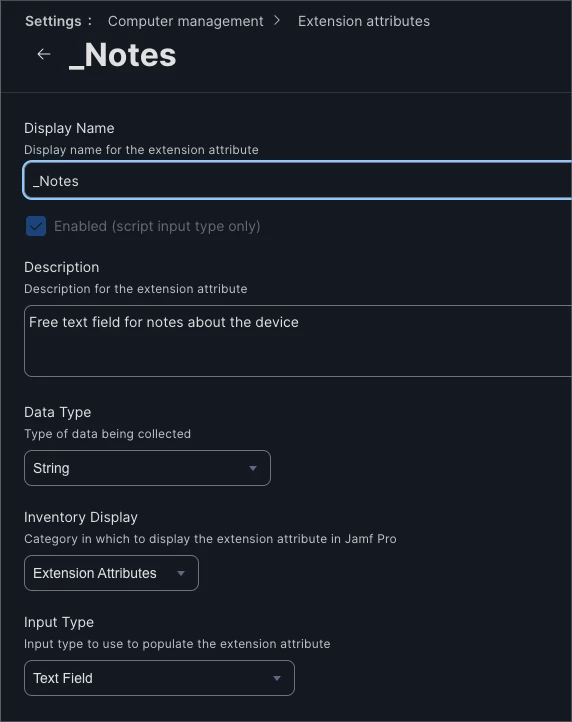Open the Extension attributes breadcrumb link
Screen dimensions: 572x722
pyautogui.click(x=364, y=21)
